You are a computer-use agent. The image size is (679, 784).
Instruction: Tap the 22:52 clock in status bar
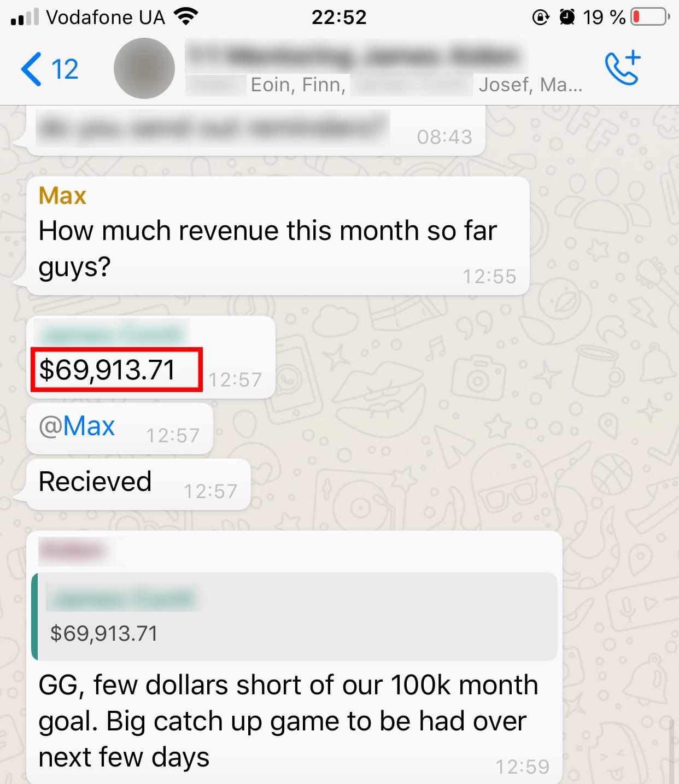click(x=339, y=17)
